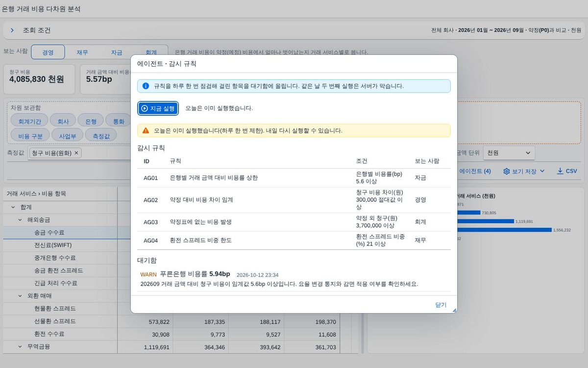588x368 pixels.
Task: Collapse the 외환 매매 tree node
Action: [x=20, y=296]
